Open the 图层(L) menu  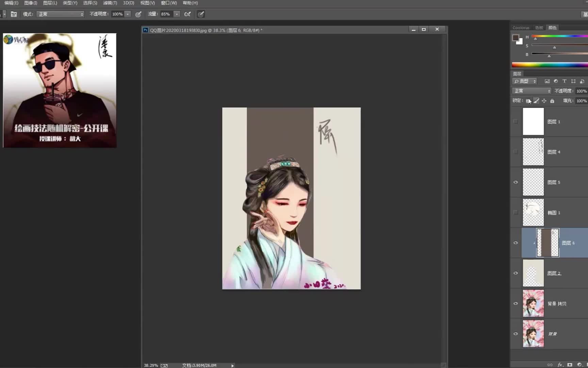[50, 3]
